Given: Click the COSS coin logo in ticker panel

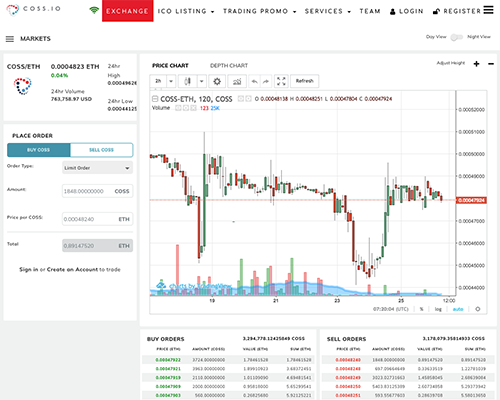Looking at the screenshot, I should pos(23,86).
